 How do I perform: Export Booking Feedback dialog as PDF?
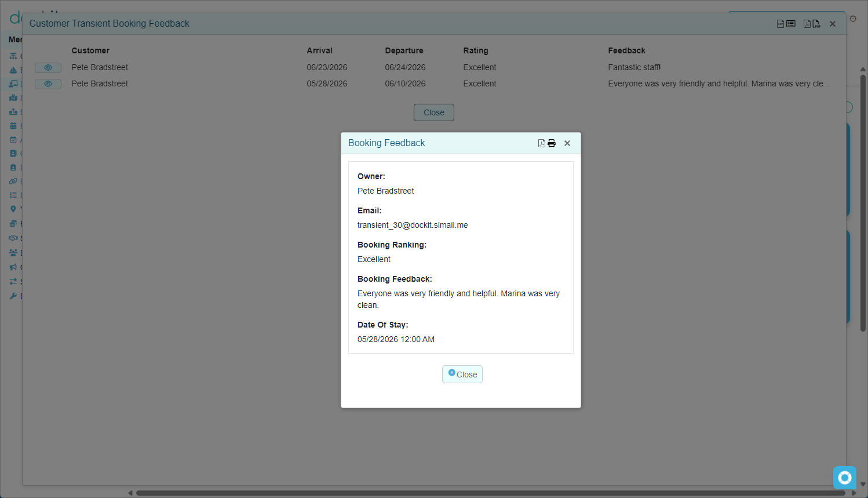(x=541, y=143)
